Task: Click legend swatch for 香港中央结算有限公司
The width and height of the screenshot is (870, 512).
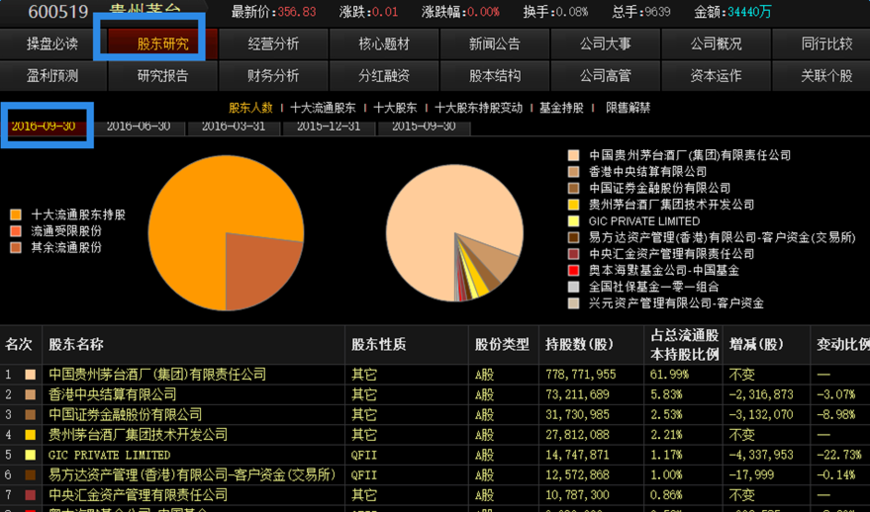Action: [573, 172]
